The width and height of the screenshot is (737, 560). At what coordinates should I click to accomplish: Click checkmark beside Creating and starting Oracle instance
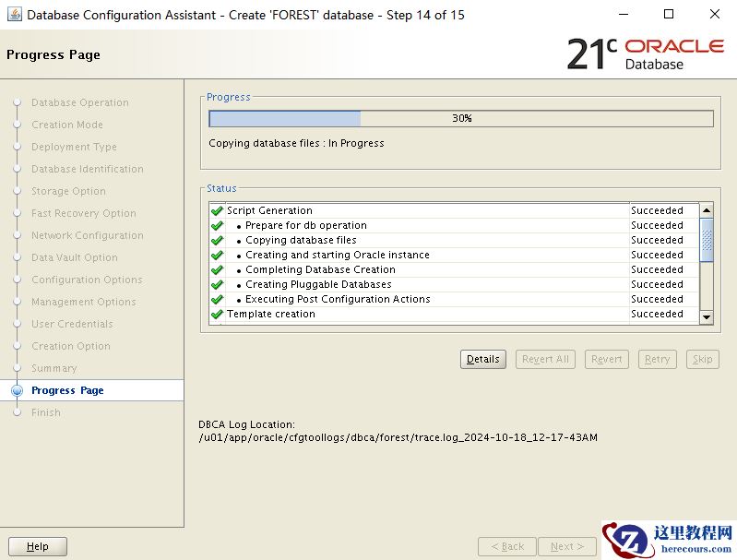click(217, 255)
